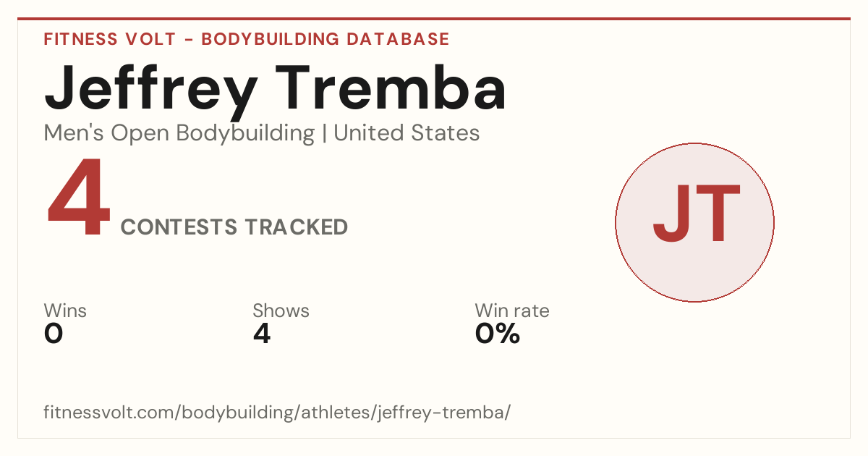Click the JT initials inside the circle
Screen dimensions: 868x456
point(697,215)
